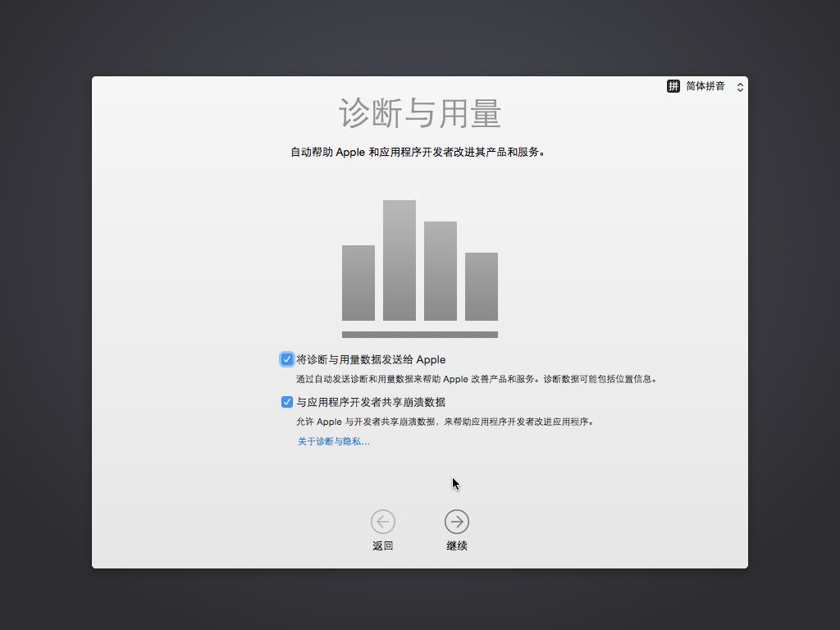Image resolution: width=840 pixels, height=630 pixels.
Task: Click the shortest bar in the chart graphic
Action: point(482,287)
